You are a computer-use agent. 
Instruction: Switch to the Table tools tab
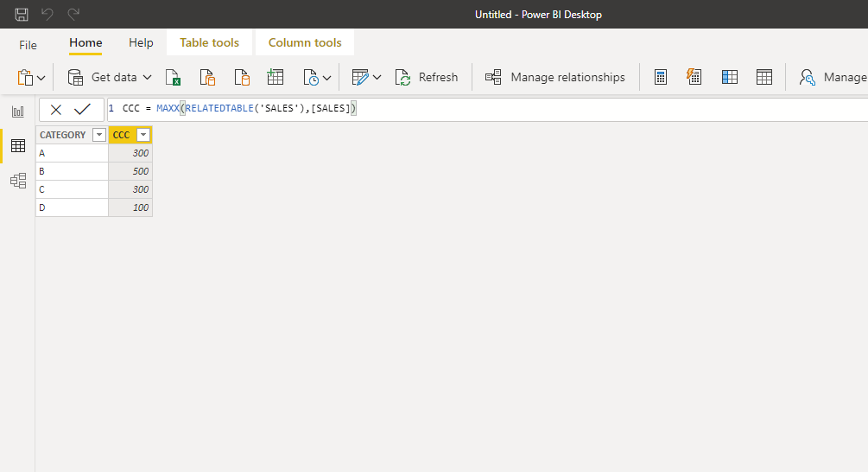(209, 42)
